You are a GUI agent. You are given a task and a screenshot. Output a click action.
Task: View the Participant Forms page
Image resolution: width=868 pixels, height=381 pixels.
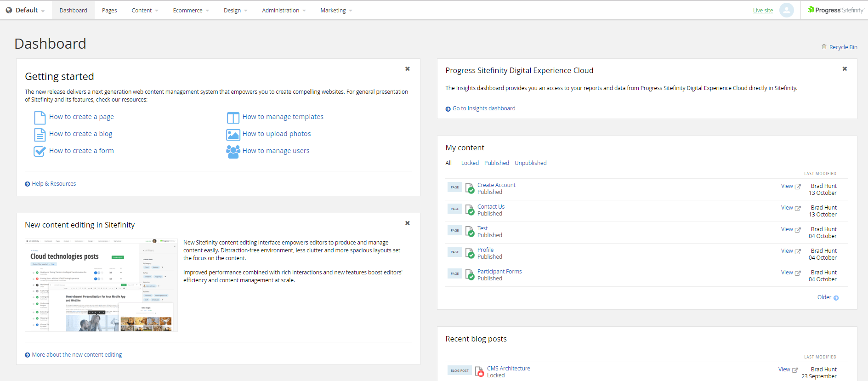pyautogui.click(x=791, y=273)
